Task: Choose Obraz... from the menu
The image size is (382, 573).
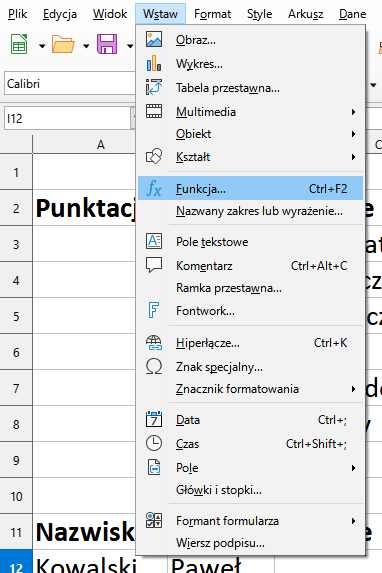Action: click(x=250, y=39)
